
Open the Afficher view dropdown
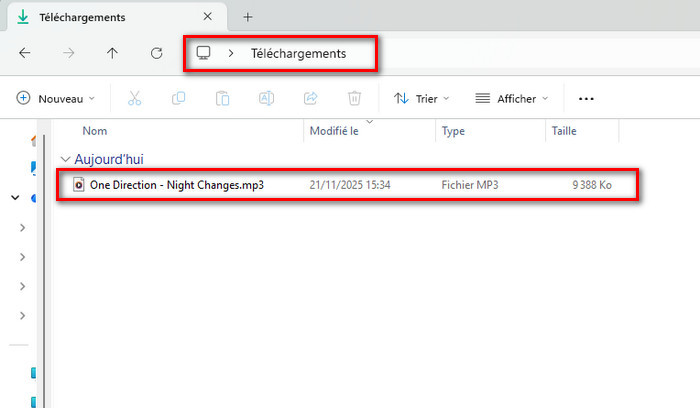[x=512, y=98]
